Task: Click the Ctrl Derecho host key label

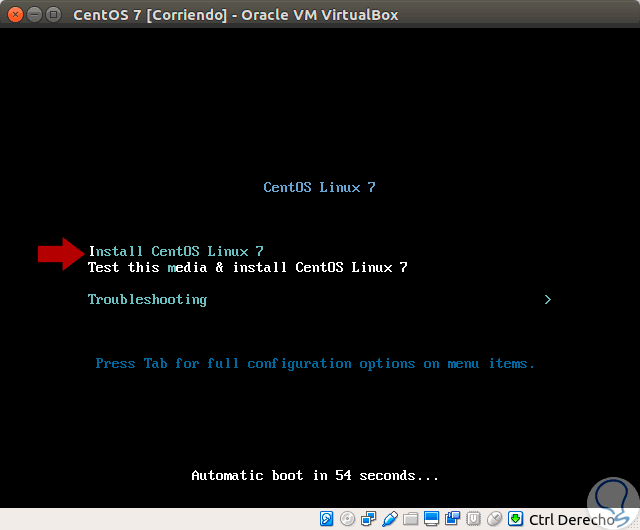Action: (571, 520)
